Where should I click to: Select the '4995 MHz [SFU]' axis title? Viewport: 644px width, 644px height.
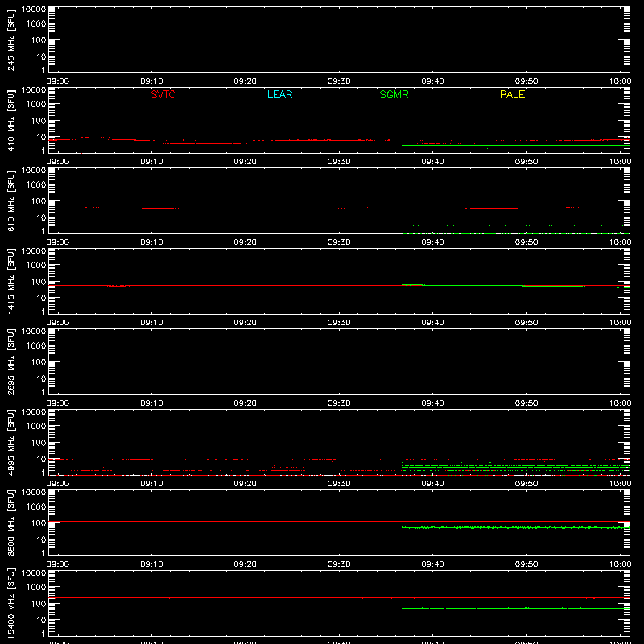[11, 442]
